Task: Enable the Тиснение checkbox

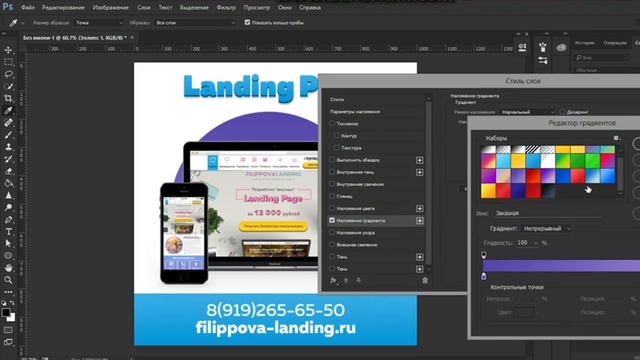Action: (x=332, y=123)
